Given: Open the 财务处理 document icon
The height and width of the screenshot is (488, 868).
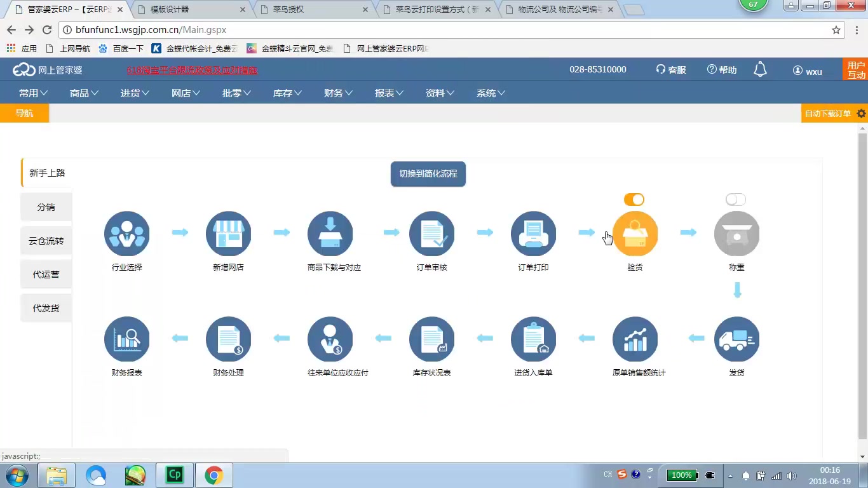Looking at the screenshot, I should coord(228,339).
